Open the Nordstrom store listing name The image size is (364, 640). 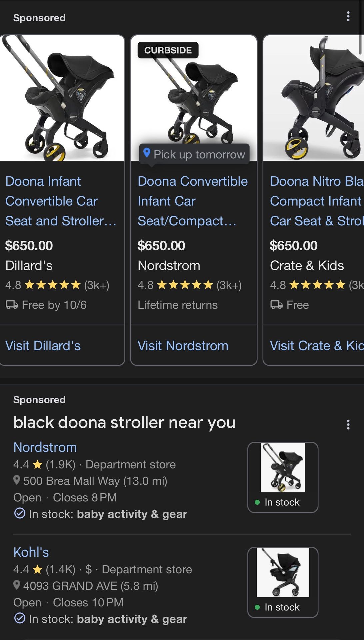click(45, 447)
